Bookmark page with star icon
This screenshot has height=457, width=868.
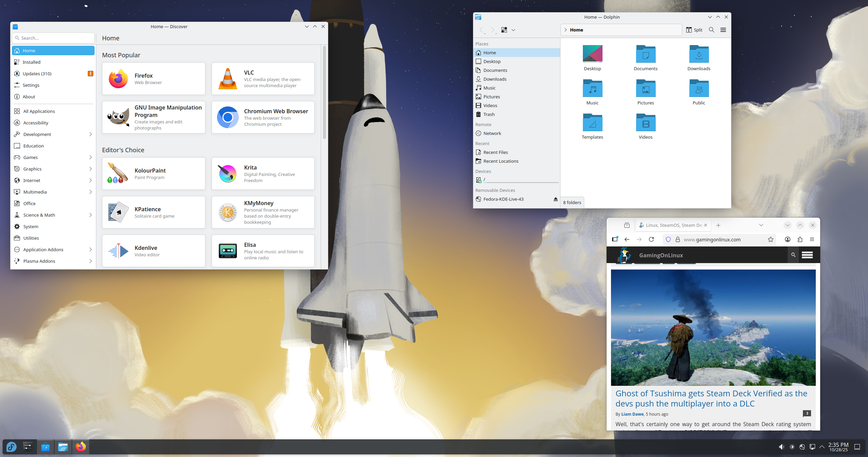(770, 239)
